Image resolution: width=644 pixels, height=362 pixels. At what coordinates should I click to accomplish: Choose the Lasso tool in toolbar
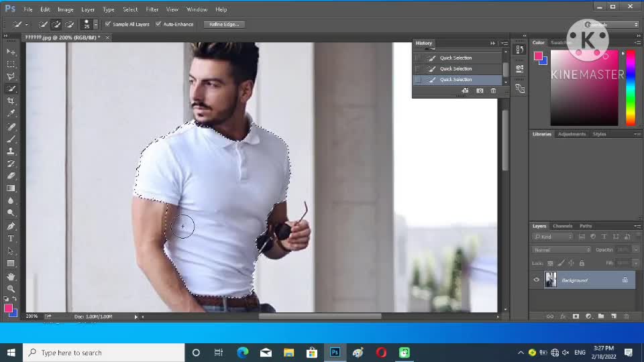11,76
